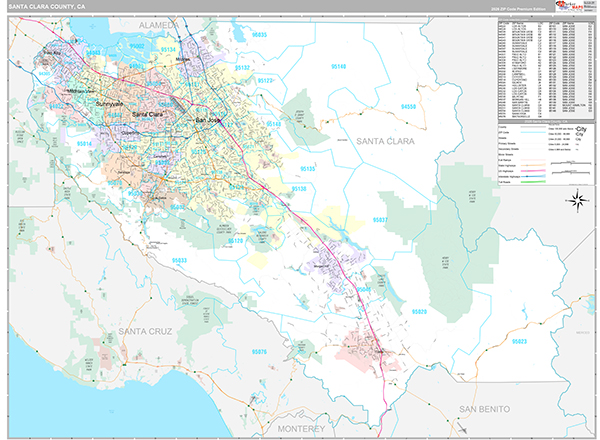Select the cyan ZIP Code line in legend
This screenshot has width=600, height=440.
pos(532,132)
